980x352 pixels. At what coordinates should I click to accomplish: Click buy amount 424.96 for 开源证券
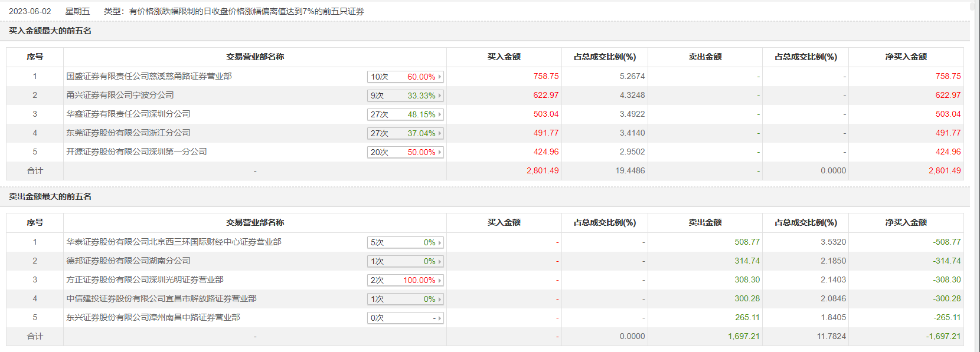(x=546, y=152)
